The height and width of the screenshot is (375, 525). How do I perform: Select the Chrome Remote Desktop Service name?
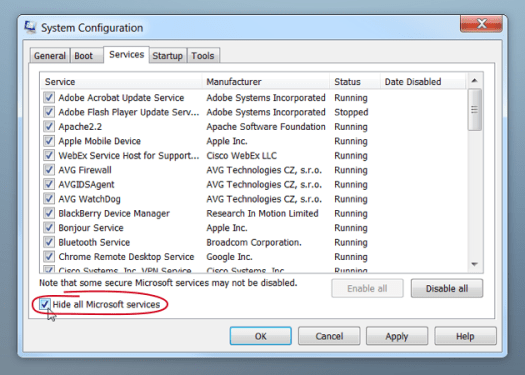pos(126,257)
